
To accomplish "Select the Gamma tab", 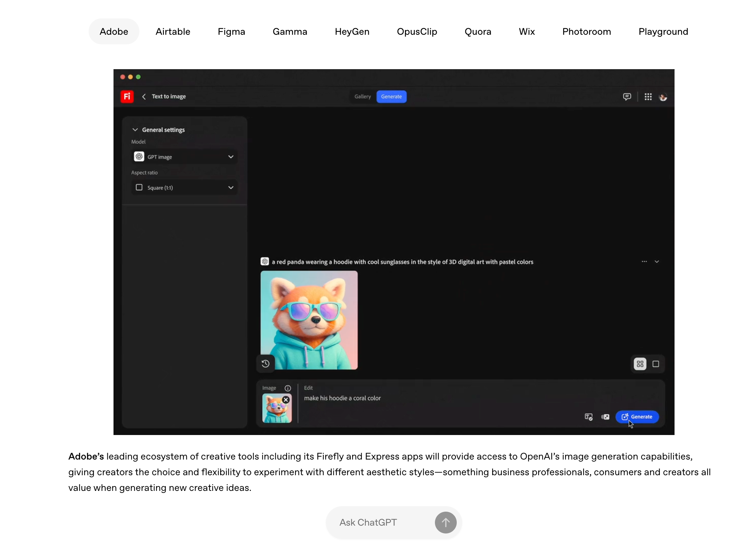I will [290, 32].
